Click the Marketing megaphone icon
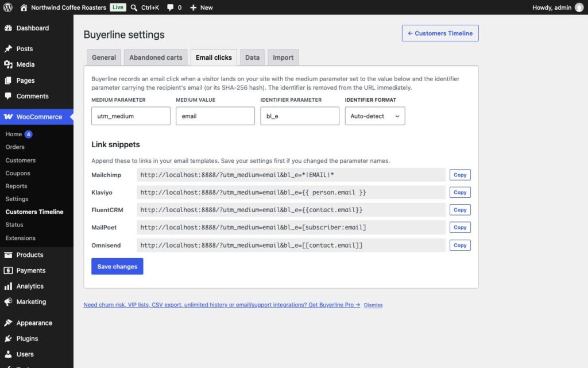The width and height of the screenshot is (588, 368). click(8, 302)
